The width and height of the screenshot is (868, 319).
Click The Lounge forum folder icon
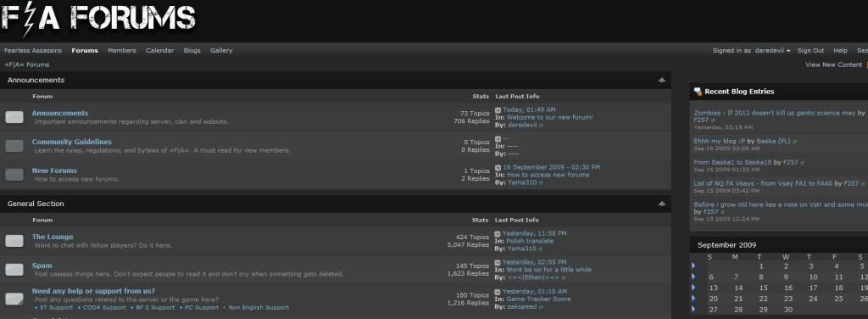14,240
